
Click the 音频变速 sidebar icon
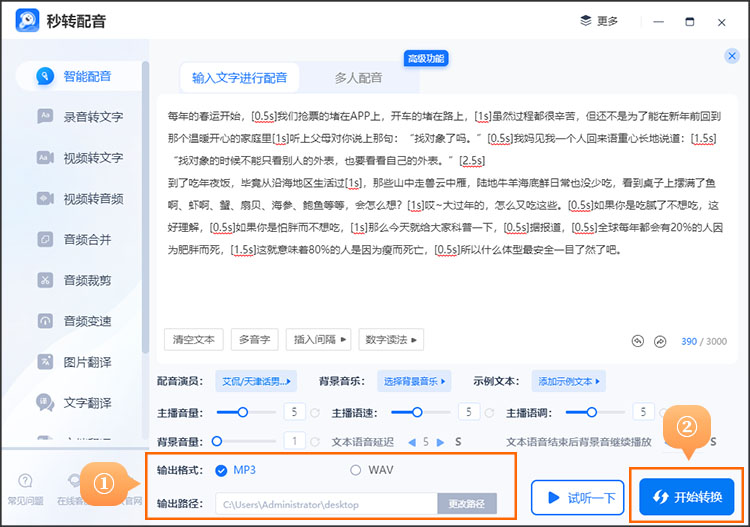(45, 321)
